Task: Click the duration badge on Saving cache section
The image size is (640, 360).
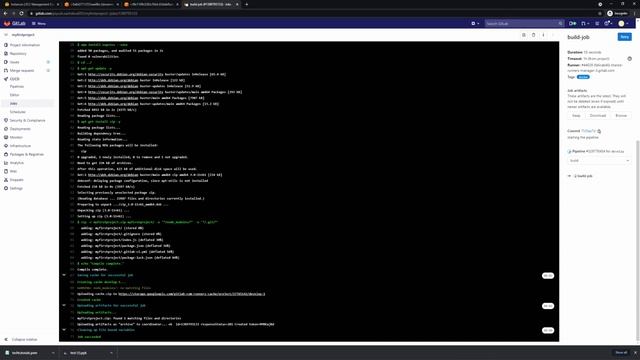Action: click(548, 276)
